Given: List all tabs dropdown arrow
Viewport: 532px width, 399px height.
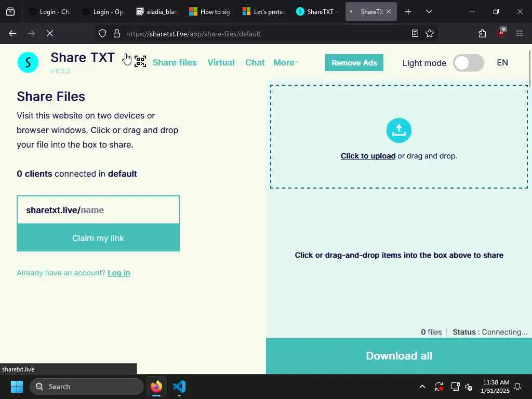Looking at the screenshot, I should point(429,11).
